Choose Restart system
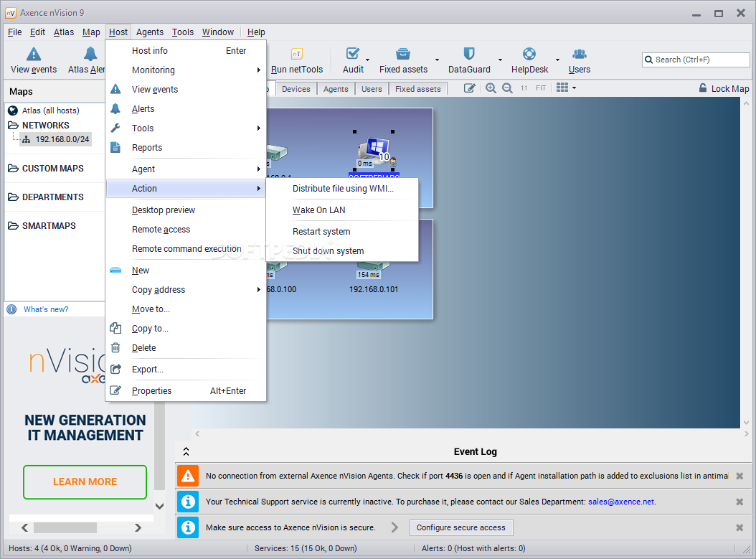Viewport: 756px width, 559px height. click(x=342, y=232)
